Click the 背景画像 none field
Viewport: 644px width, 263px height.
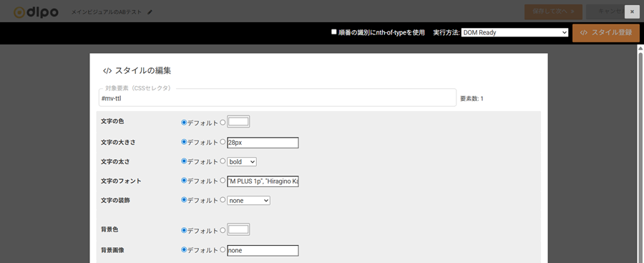[x=263, y=251]
